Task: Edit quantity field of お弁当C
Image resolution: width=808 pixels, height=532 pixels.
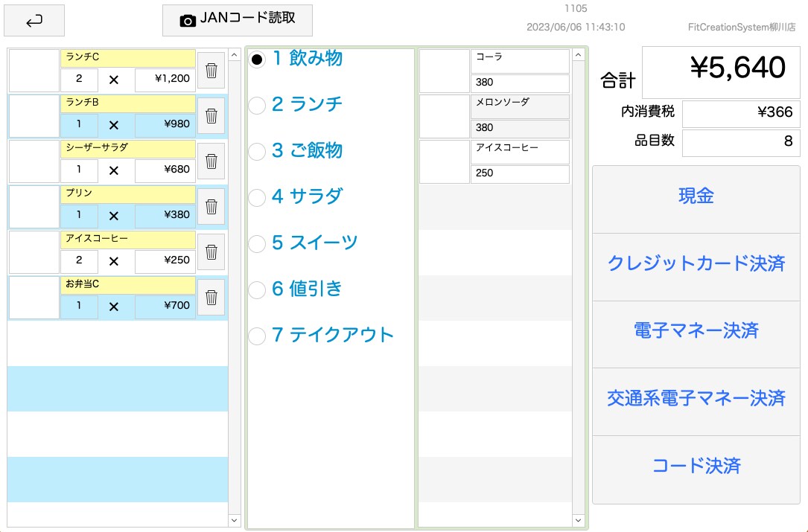Action: pyautogui.click(x=79, y=307)
